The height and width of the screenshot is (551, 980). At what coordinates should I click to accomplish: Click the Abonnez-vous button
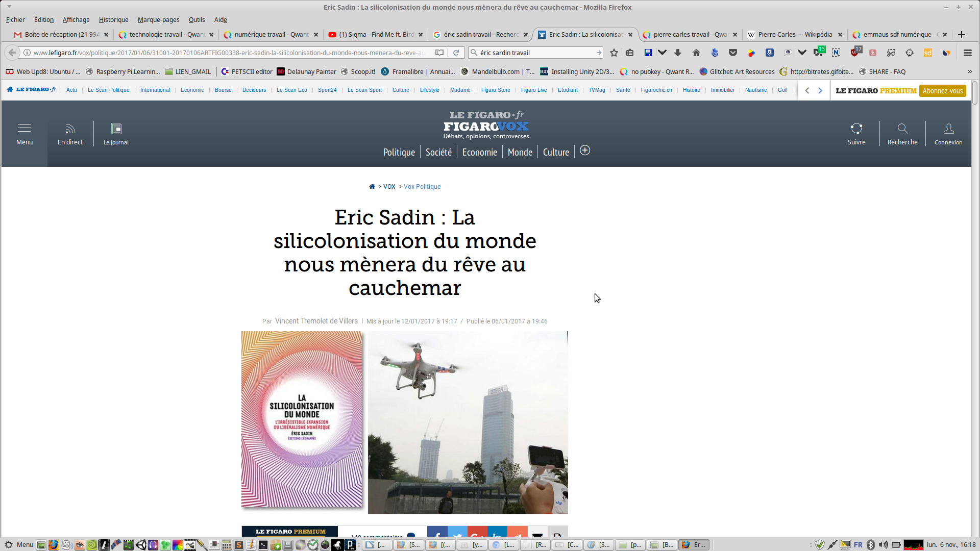click(x=942, y=91)
